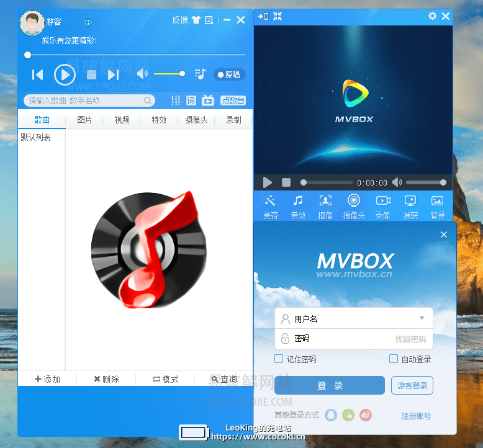483x448 pixels.
Task: Open the 背景 background tool
Action: [x=438, y=207]
